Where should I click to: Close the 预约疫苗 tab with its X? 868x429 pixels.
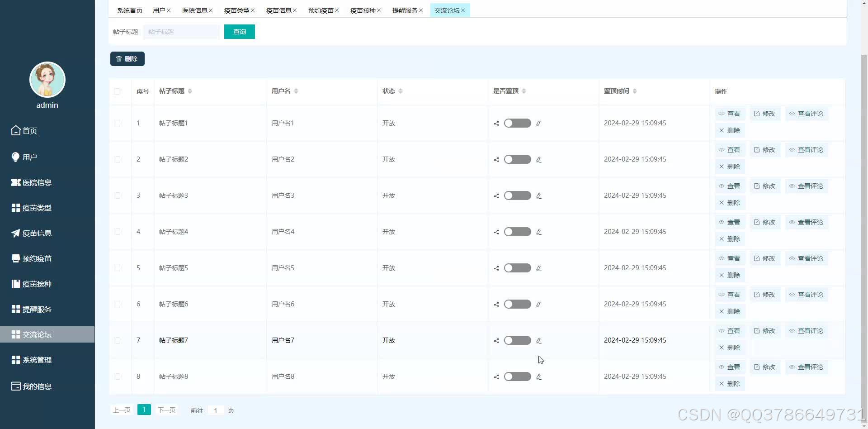[337, 10]
